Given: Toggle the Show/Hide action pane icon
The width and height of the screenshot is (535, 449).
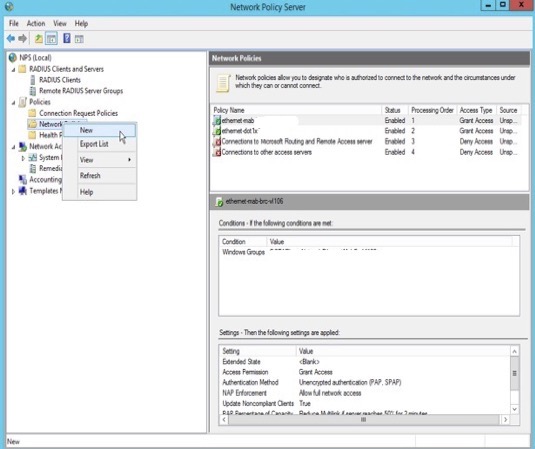Looking at the screenshot, I should [79, 39].
